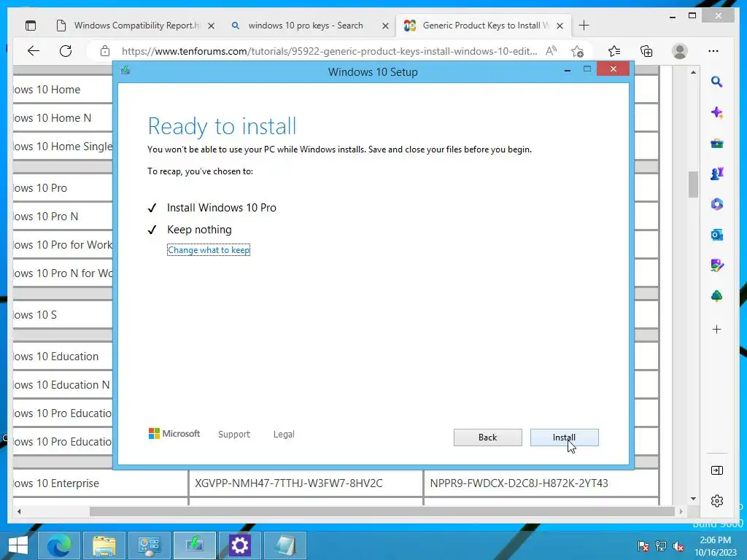Open Edge tab actions menu
This screenshot has height=560, width=747.
pyautogui.click(x=31, y=26)
